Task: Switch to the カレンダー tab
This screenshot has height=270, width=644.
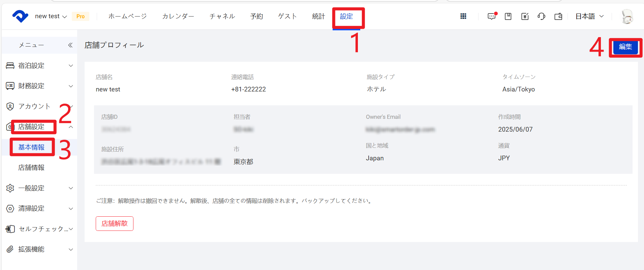Action: 178,16
